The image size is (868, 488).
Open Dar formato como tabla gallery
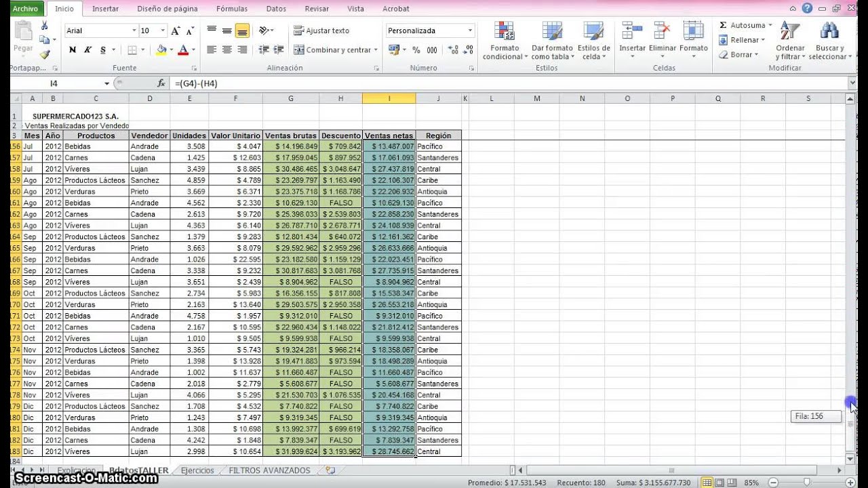pyautogui.click(x=552, y=41)
